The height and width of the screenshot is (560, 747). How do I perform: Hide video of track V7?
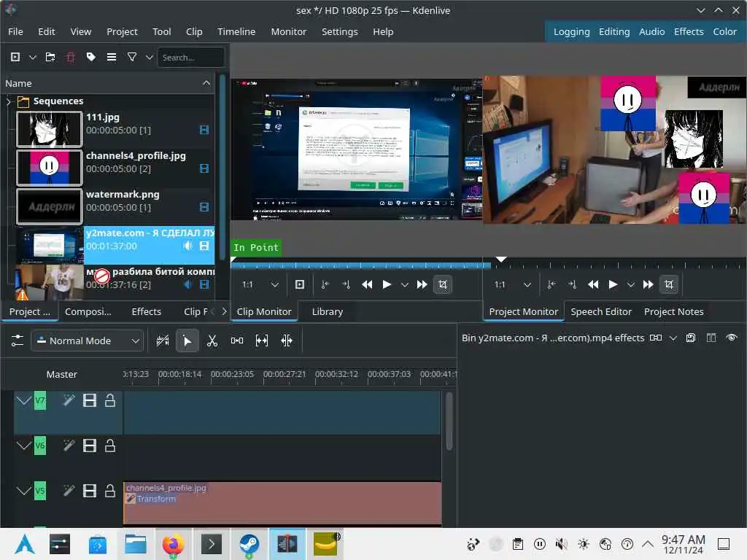coord(90,400)
